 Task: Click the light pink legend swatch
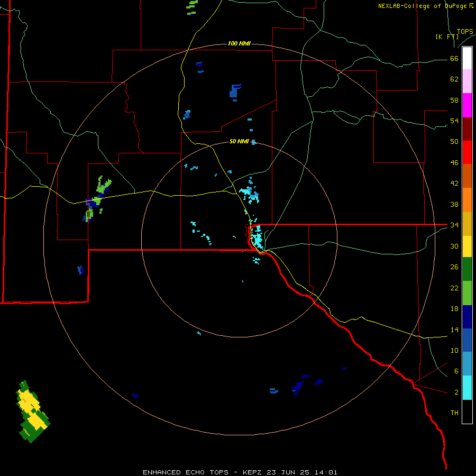[467, 81]
